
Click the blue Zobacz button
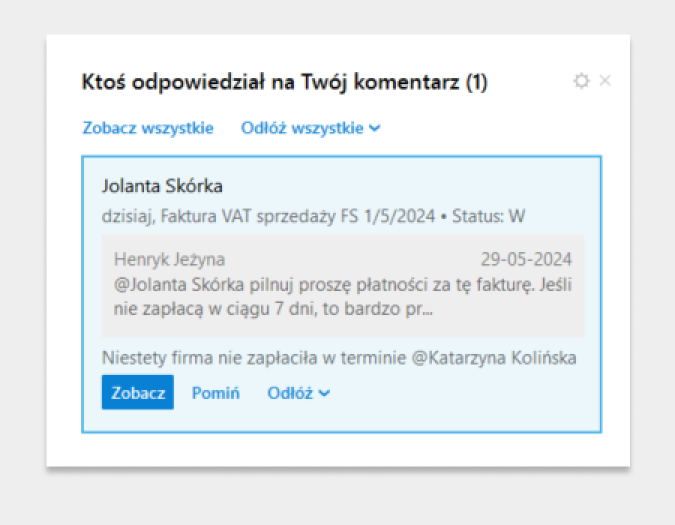[138, 392]
